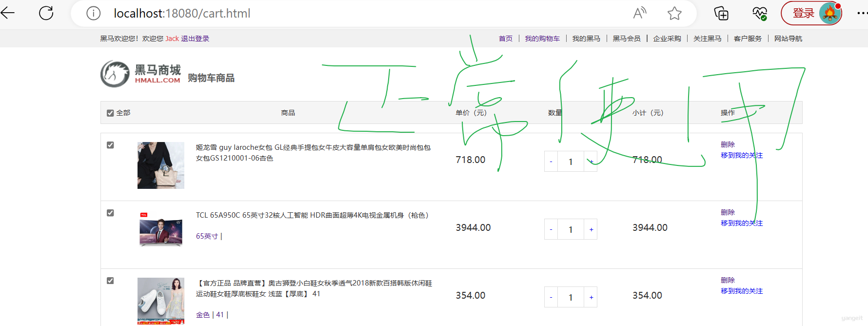This screenshot has width=868, height=326.
Task: Click the 商品 column header
Action: click(x=288, y=113)
